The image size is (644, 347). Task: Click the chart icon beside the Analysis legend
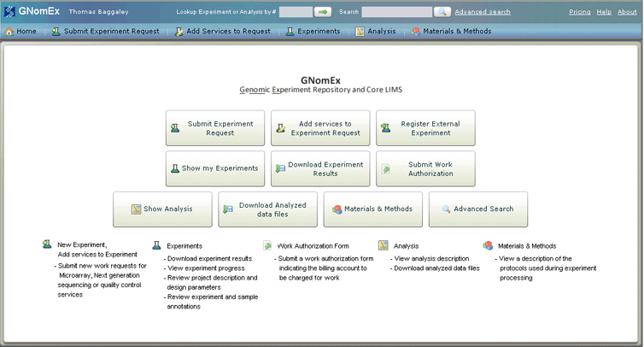click(x=383, y=245)
